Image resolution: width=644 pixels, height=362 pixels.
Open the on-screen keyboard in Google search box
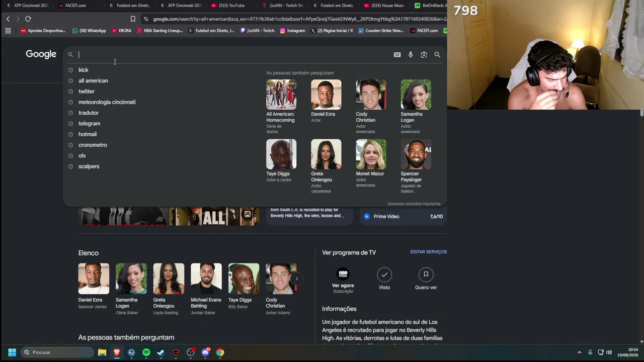pos(397,55)
